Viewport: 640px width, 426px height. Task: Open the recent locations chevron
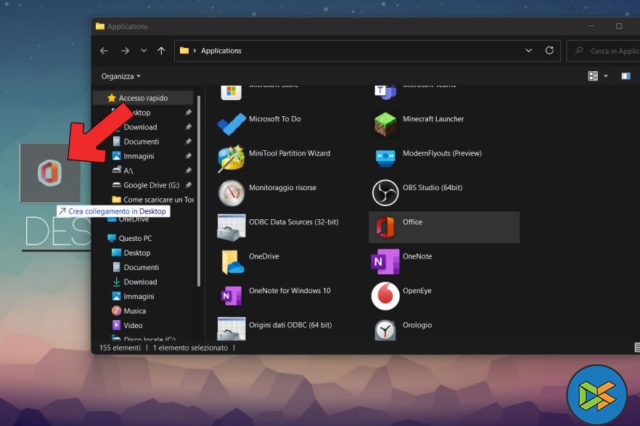pyautogui.click(x=144, y=50)
